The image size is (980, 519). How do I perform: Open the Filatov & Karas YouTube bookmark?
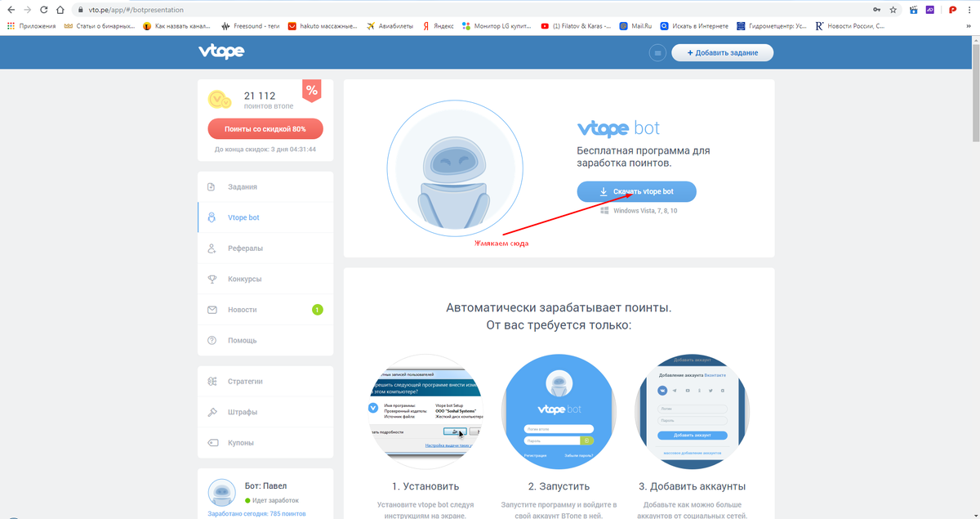point(576,26)
